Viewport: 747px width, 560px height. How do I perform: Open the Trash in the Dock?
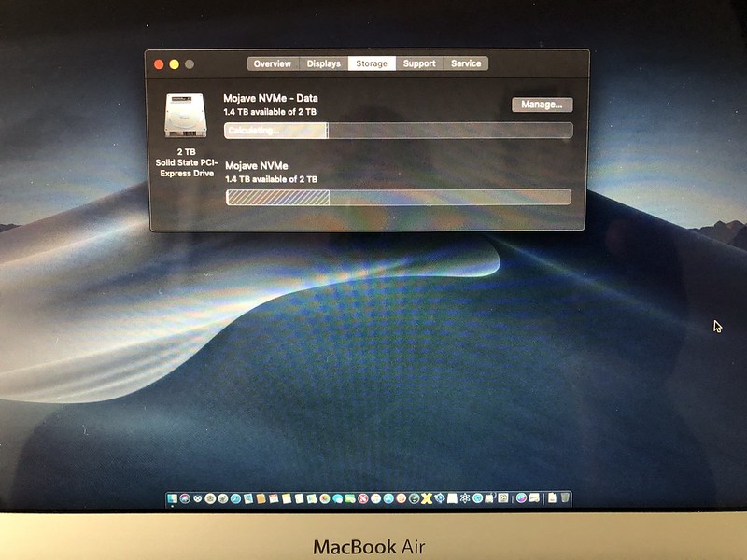coord(565,497)
